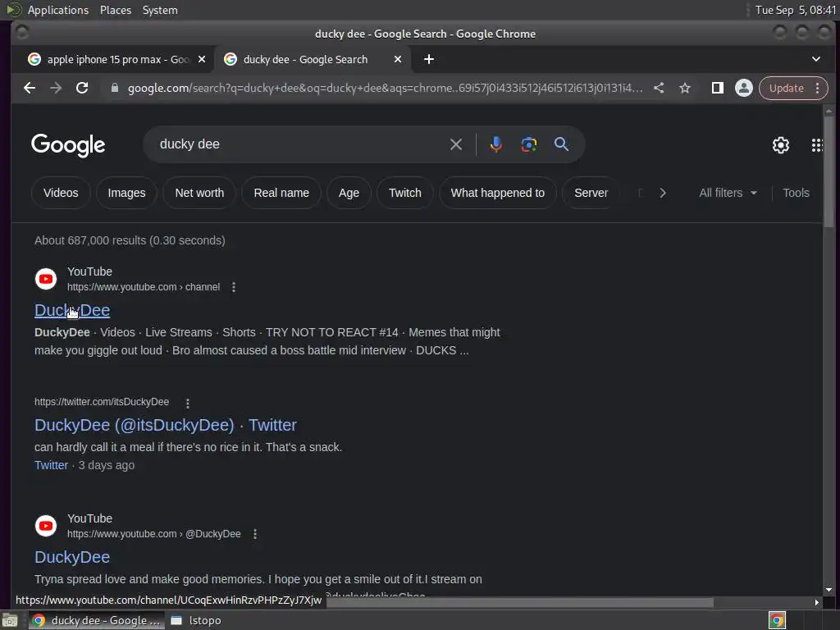Click the date and time clock
The height and width of the screenshot is (630, 840).
796,10
